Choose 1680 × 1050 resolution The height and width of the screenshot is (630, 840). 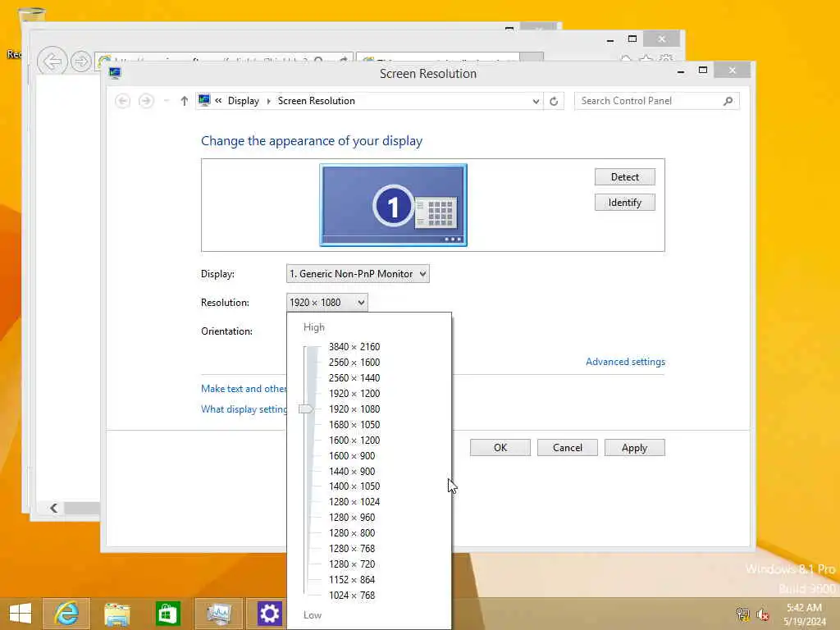354,424
